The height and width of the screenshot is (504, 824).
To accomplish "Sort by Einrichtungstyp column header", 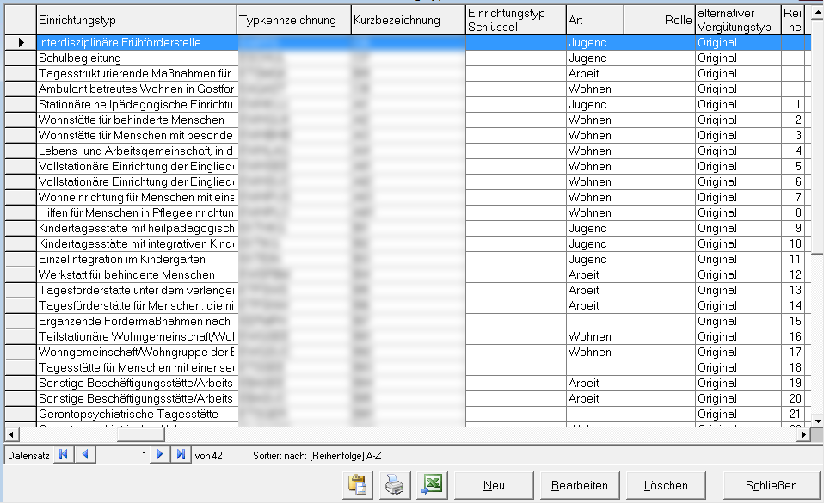I will 136,19.
